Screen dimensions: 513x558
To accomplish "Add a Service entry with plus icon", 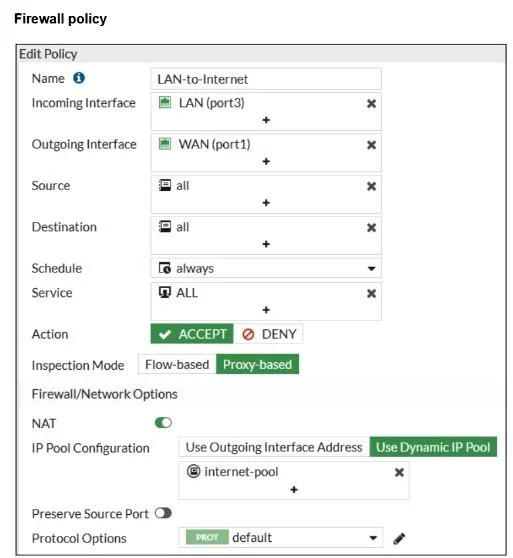I will [x=266, y=310].
